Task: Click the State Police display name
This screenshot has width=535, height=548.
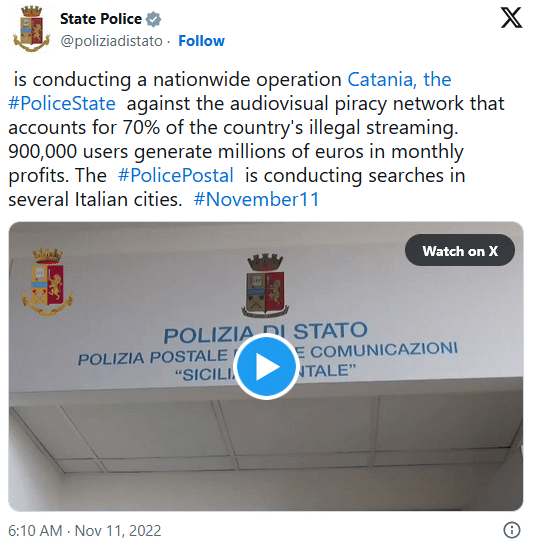Action: tap(101, 19)
